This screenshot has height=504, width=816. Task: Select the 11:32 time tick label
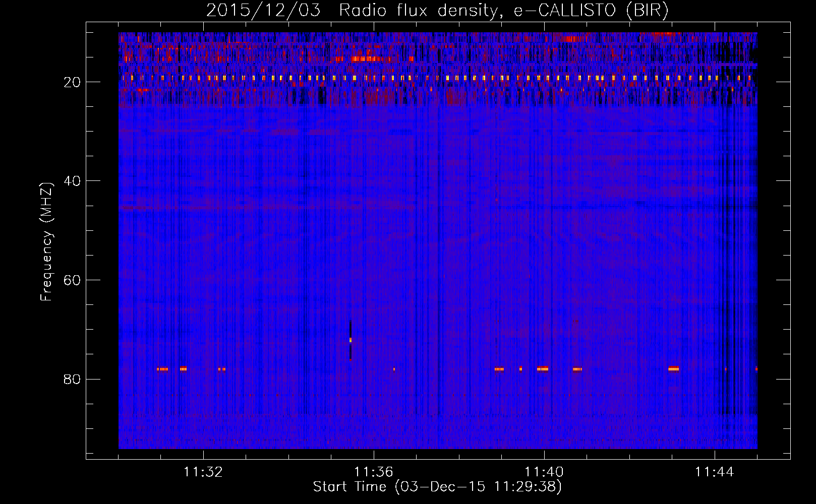point(203,472)
